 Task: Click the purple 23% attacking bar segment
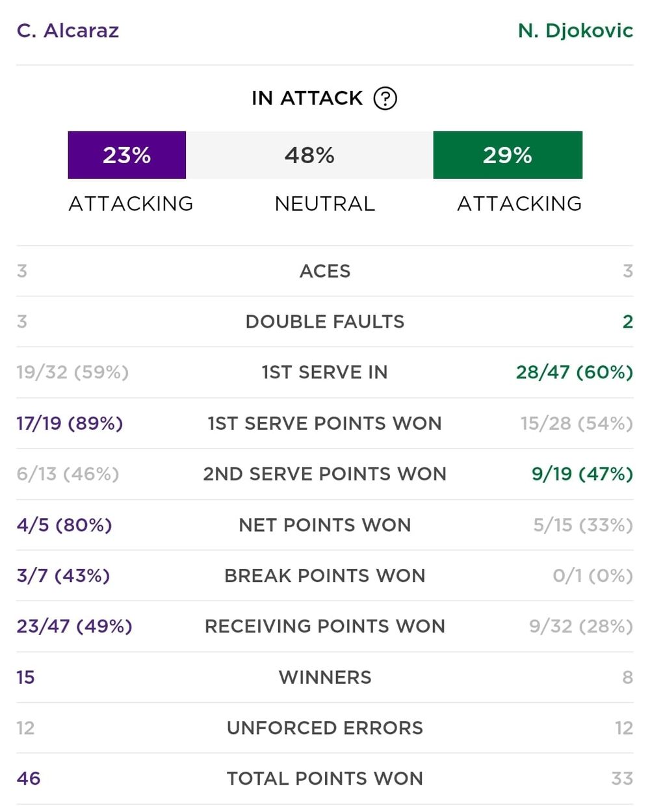click(127, 155)
